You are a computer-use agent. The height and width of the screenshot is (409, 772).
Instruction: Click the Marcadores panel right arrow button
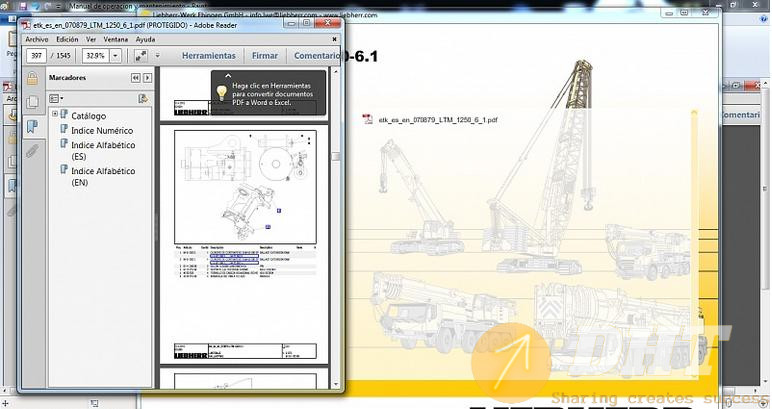147,78
